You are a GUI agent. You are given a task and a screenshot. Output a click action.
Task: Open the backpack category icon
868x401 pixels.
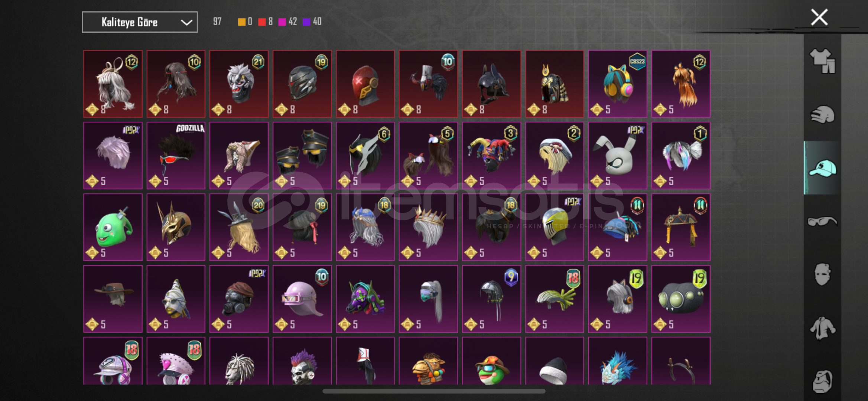click(x=822, y=381)
